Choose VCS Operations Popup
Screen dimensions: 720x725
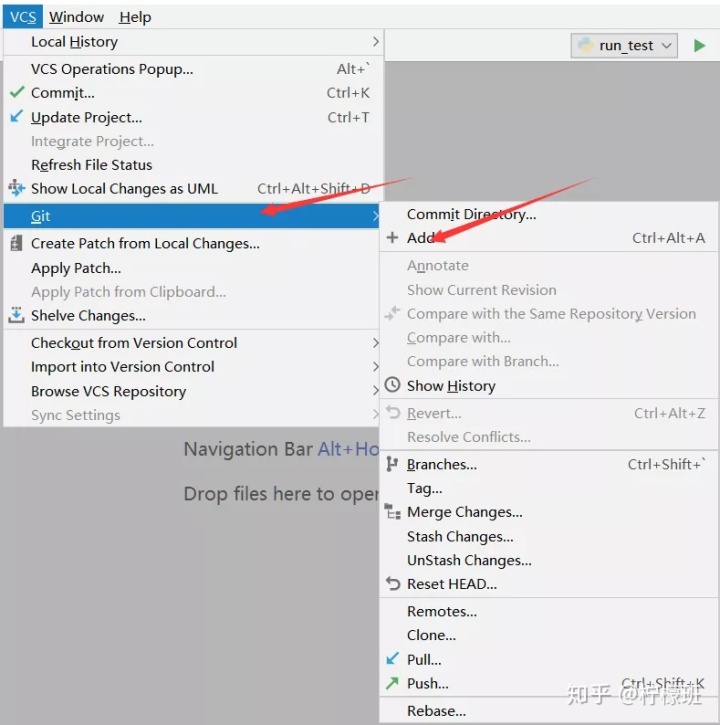[x=193, y=69]
